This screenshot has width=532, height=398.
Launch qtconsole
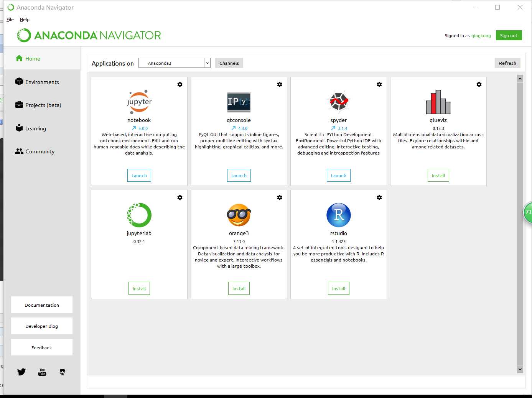pyautogui.click(x=239, y=175)
